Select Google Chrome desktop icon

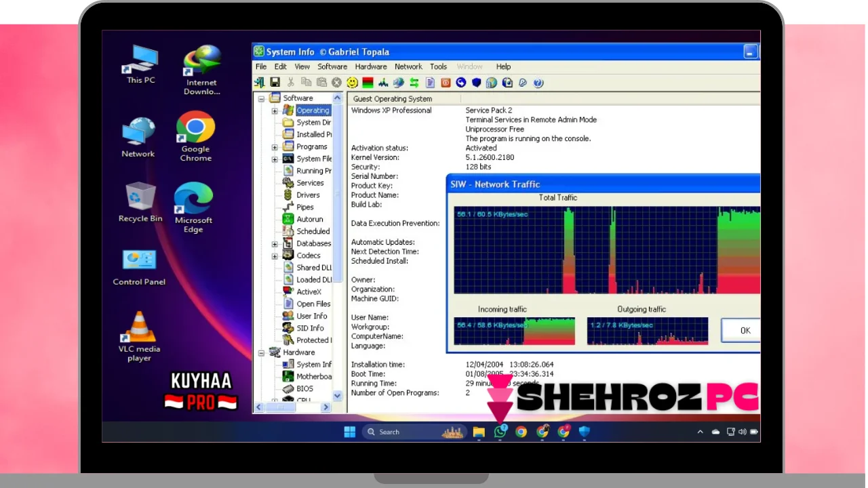[x=196, y=136]
